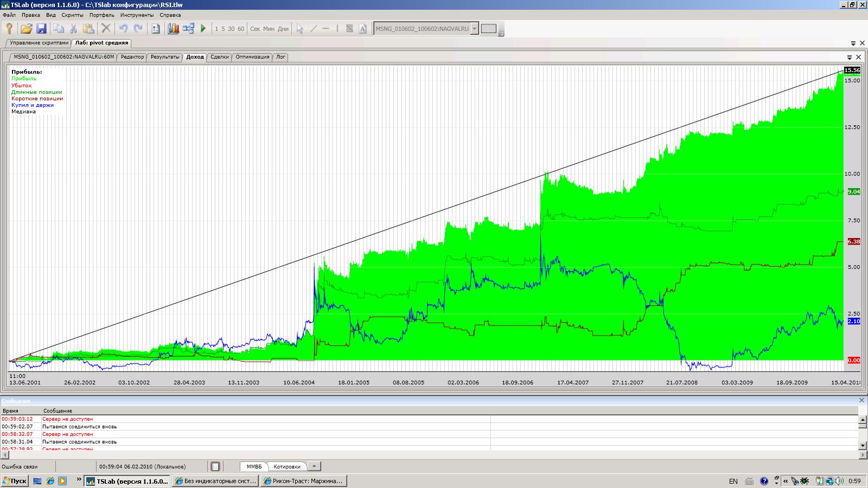Click the Delete (X) toolbar icon
Viewport: 868px width, 488px height.
pos(106,29)
